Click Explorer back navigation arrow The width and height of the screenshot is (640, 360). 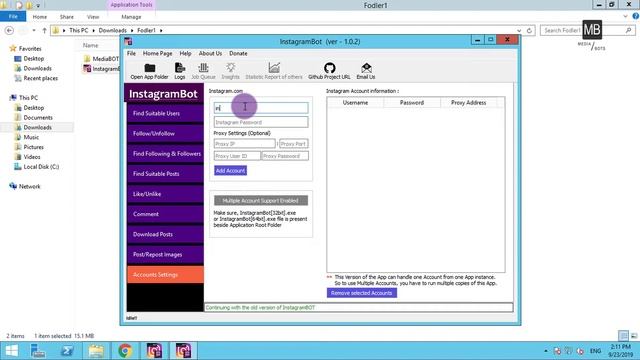click(x=9, y=31)
